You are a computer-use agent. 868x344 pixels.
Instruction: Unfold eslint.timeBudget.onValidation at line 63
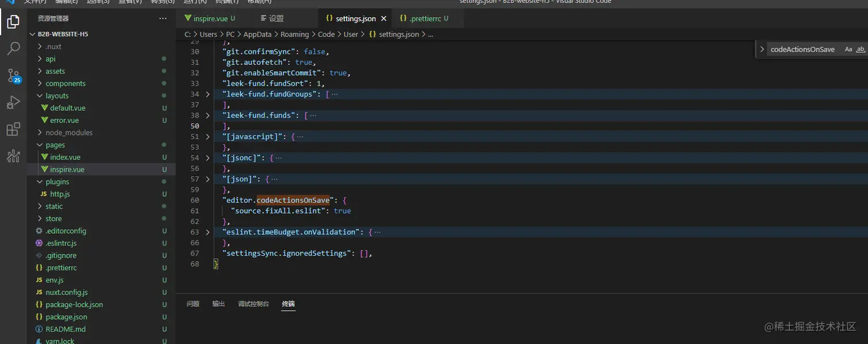208,232
